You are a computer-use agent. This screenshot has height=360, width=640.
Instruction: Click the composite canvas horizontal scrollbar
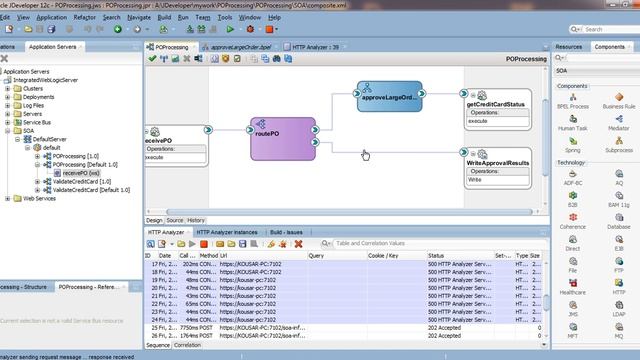349,212
